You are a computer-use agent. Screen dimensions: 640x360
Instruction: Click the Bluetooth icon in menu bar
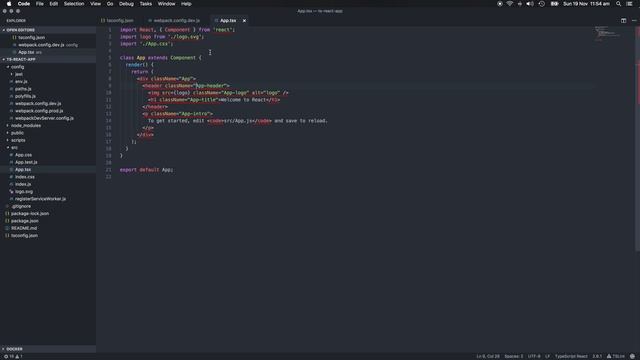520,4
